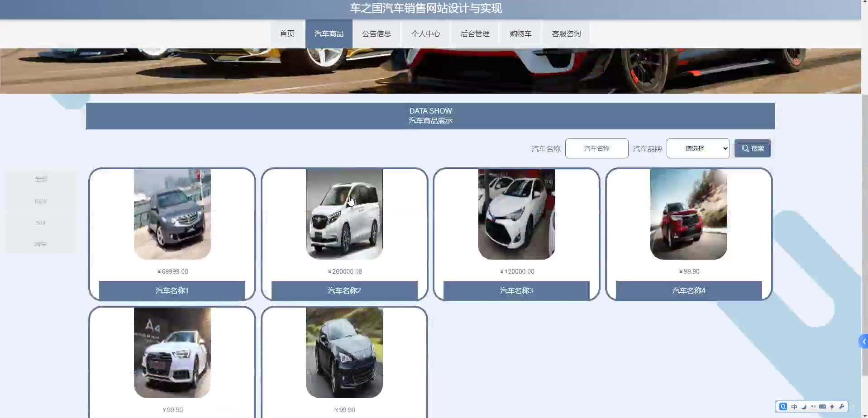Click the ¥69999.00 price text
This screenshot has height=418, width=868.
[x=172, y=271]
